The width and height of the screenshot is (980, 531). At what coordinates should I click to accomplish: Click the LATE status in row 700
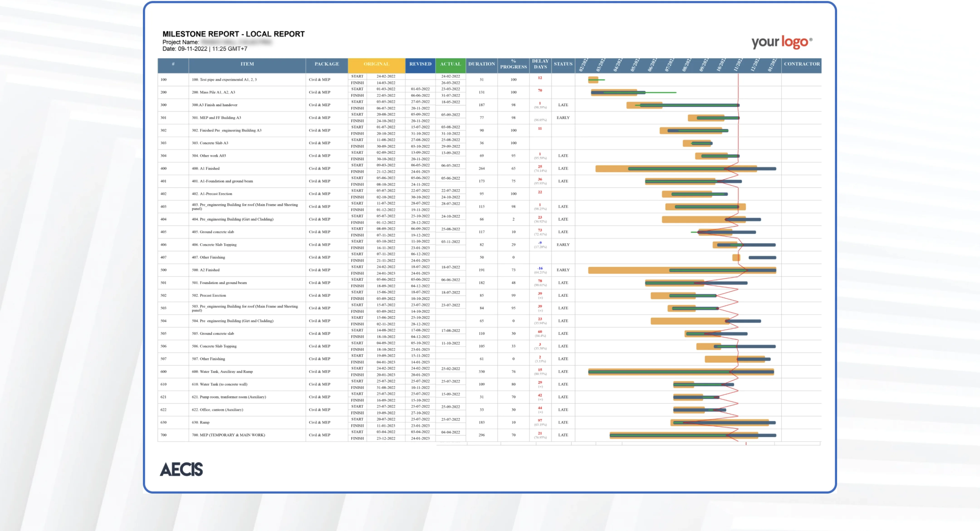click(x=563, y=435)
